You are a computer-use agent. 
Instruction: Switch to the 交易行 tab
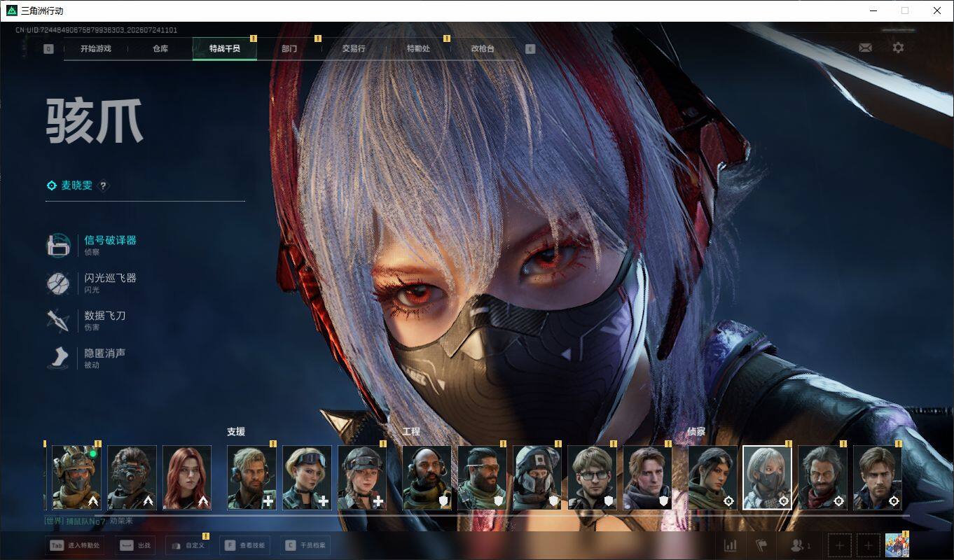354,49
